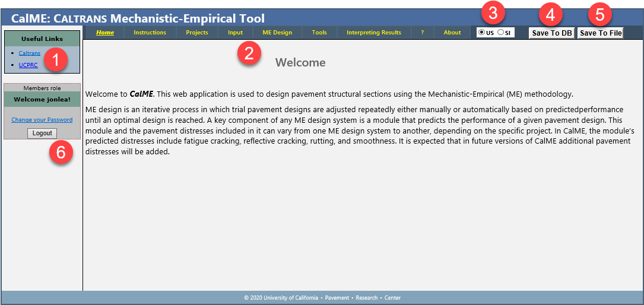
Task: Open Interpreting Results in navigation bar
Action: (x=373, y=33)
